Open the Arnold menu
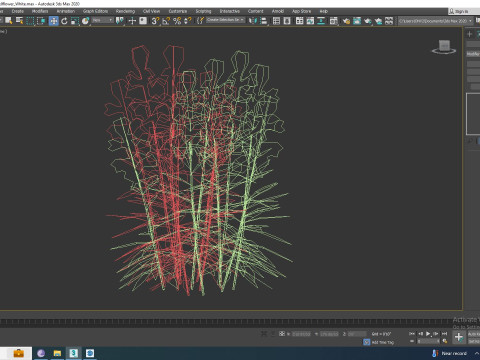 coord(278,11)
